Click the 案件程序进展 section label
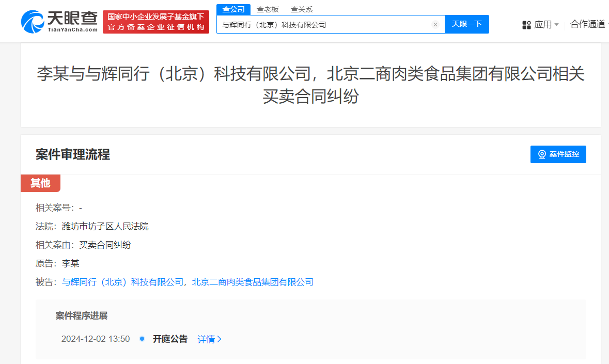This screenshot has height=364, width=609. coord(81,315)
